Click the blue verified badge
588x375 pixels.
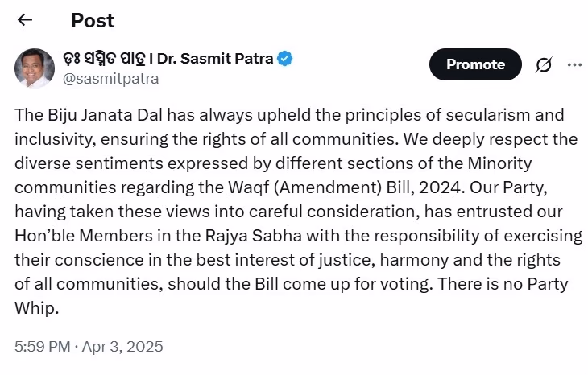click(x=285, y=59)
